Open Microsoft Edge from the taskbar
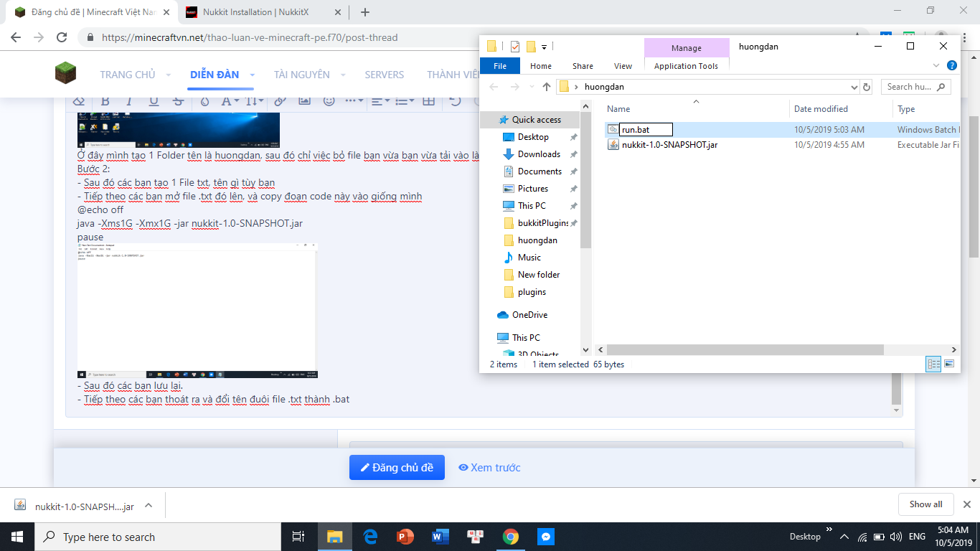This screenshot has height=551, width=980. point(370,537)
